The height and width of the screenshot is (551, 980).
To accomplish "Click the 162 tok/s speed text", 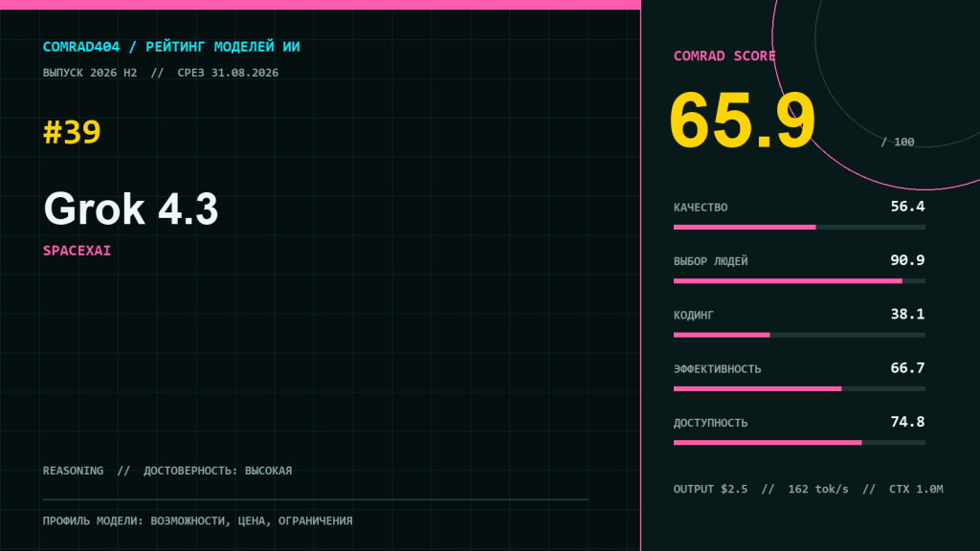I will pyautogui.click(x=818, y=489).
